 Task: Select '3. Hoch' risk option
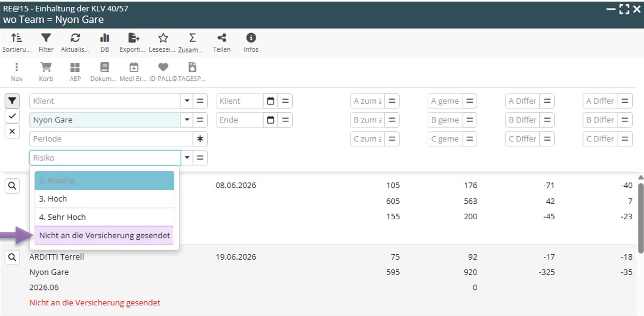105,199
